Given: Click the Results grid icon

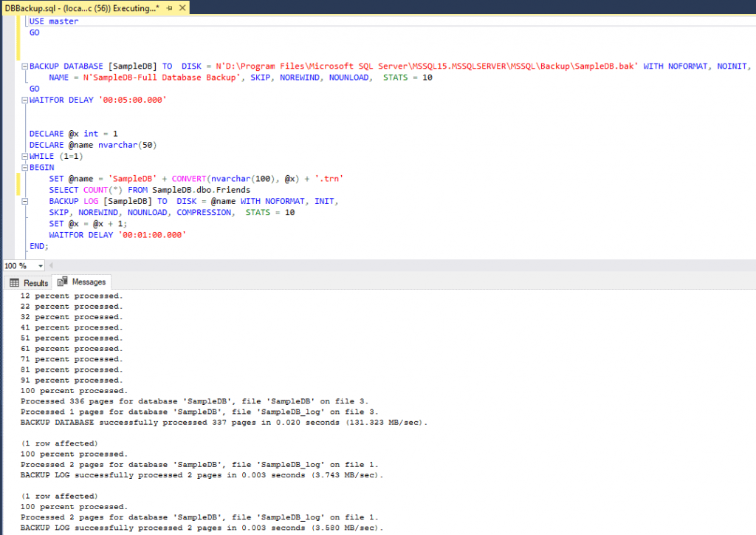Looking at the screenshot, I should 14,283.
